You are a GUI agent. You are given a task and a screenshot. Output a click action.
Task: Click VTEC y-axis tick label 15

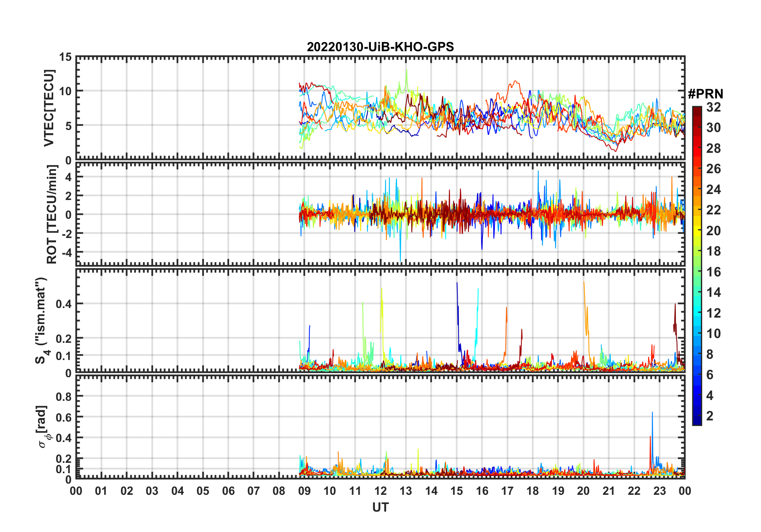tap(65, 57)
